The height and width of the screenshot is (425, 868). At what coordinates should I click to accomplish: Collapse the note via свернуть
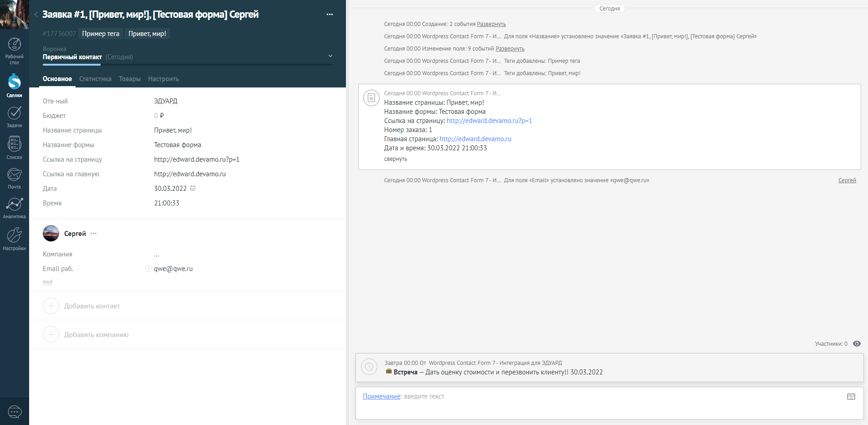point(395,159)
